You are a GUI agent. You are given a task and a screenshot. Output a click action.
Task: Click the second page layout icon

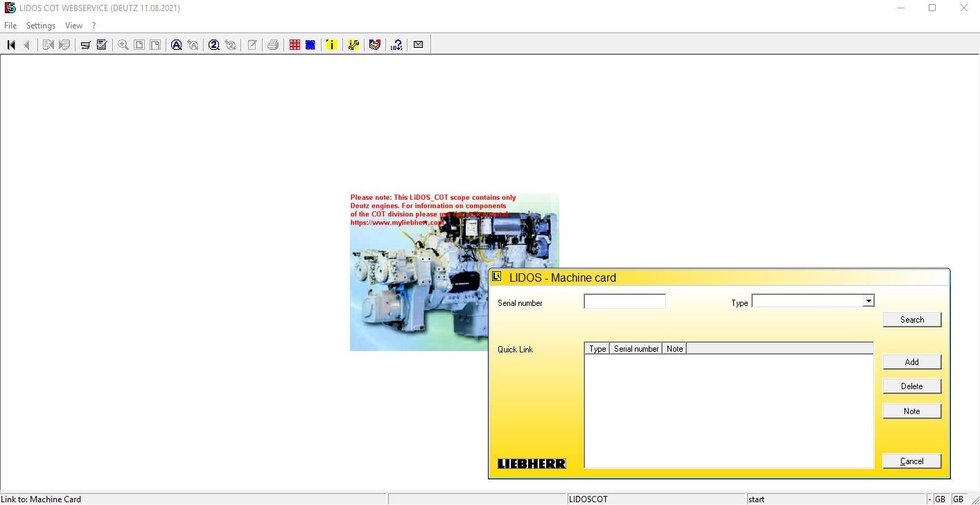(x=155, y=45)
